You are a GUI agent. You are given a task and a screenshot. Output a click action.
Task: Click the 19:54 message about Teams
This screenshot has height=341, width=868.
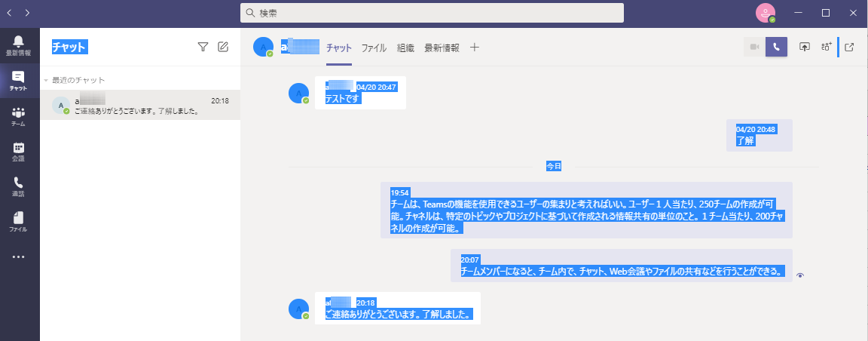pos(586,210)
